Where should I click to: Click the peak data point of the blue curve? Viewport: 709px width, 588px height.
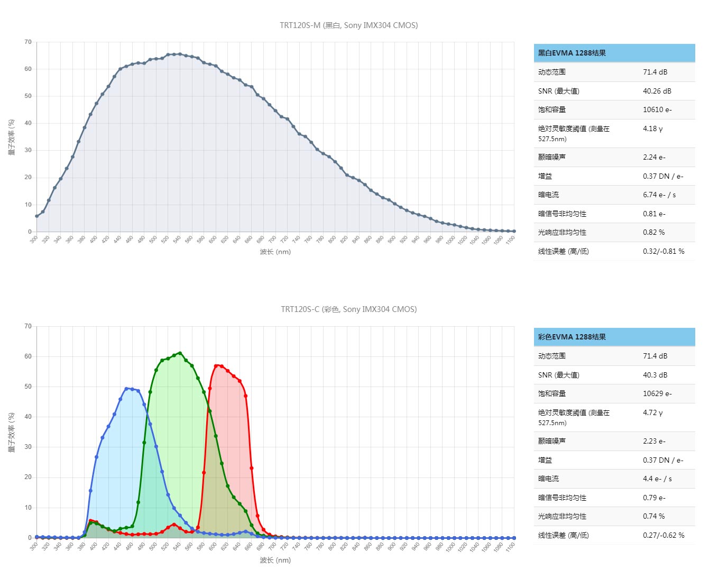pos(126,389)
